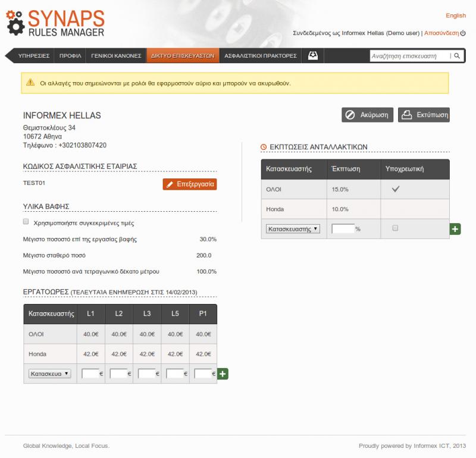The image size is (476, 458).
Task: Enable Χρησιμοποιήστε συγκεκριμένες τιμές checkbox
Action: 26,221
